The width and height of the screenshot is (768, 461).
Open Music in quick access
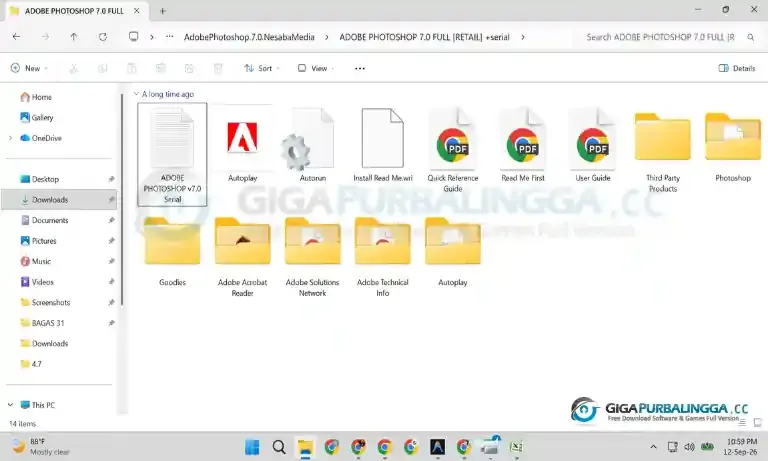[36, 262]
